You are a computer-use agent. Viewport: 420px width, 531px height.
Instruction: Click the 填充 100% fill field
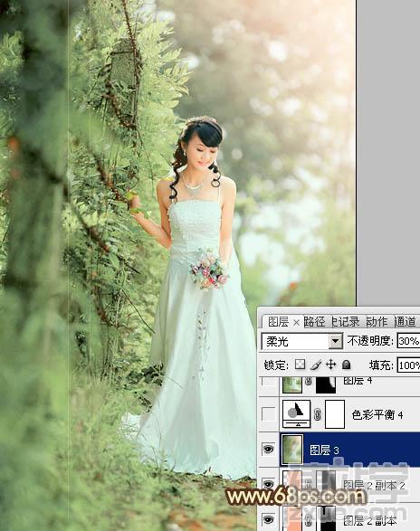[409, 365]
